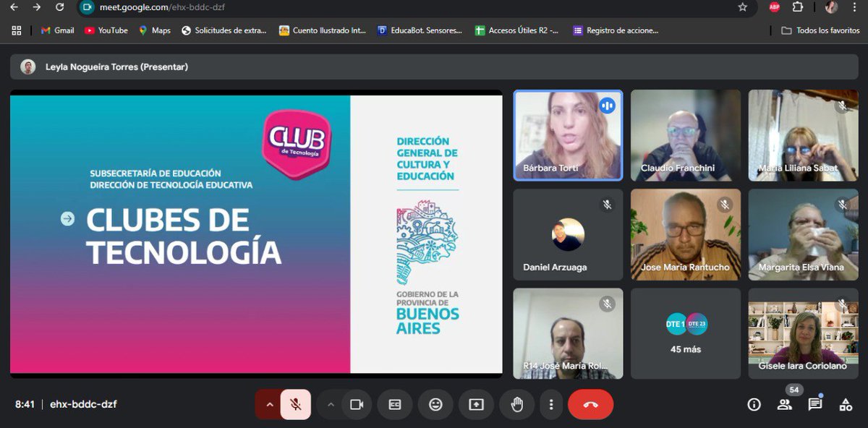
Task: Open more options three-dot menu
Action: [x=551, y=404]
